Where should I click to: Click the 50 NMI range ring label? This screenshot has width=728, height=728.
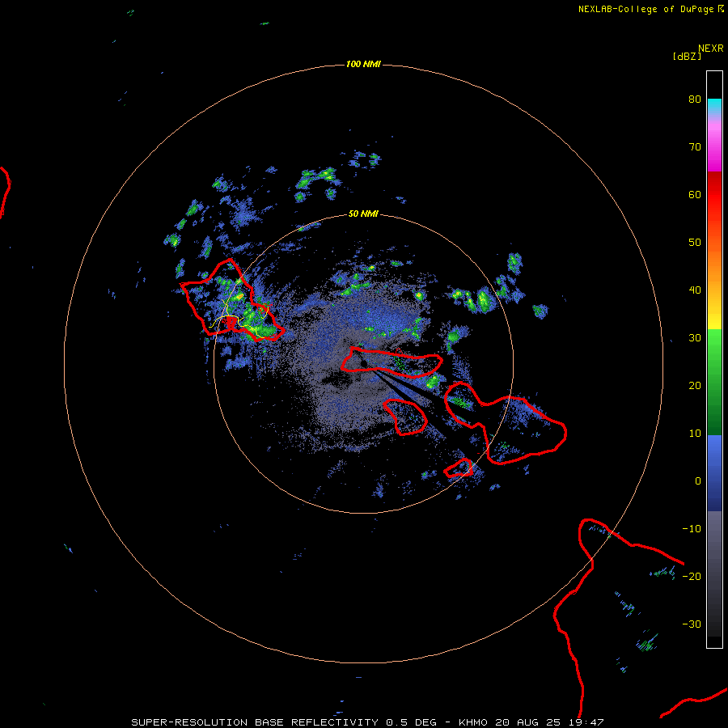363,214
